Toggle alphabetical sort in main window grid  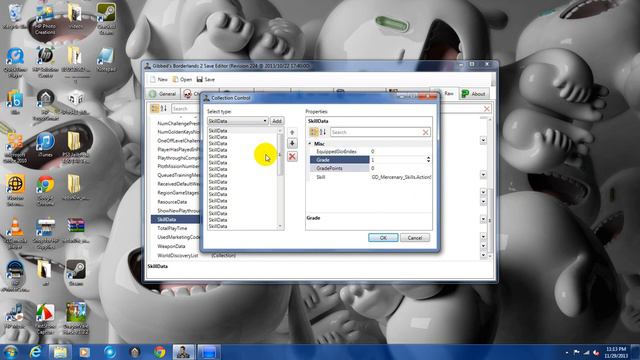coord(164,109)
